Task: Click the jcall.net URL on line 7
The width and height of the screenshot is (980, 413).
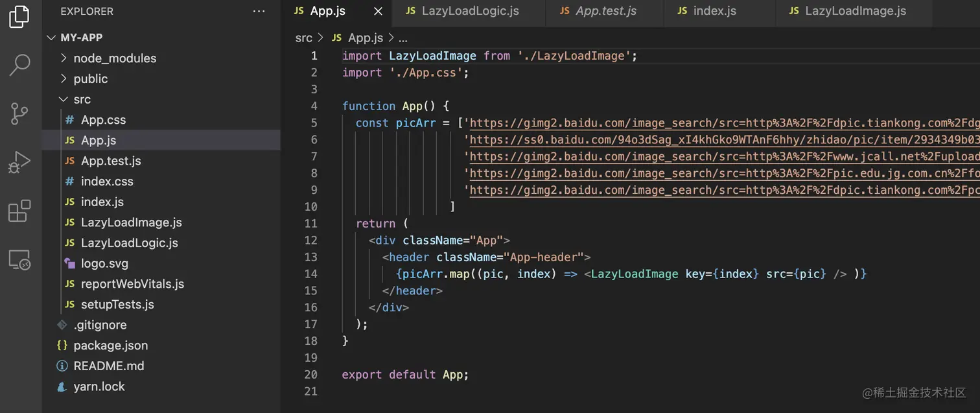Action: click(x=725, y=156)
